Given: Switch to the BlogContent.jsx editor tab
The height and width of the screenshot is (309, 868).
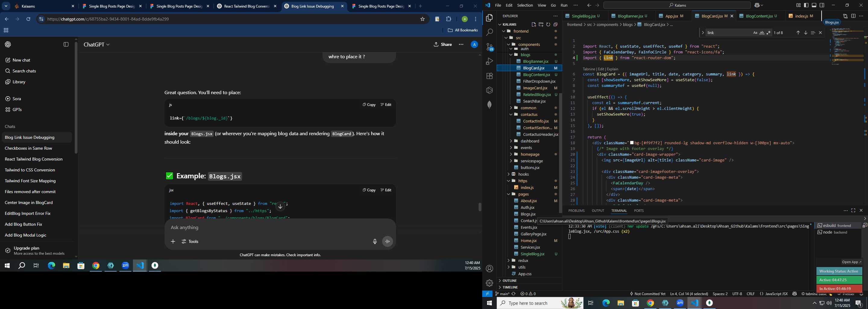Looking at the screenshot, I should click(x=761, y=16).
